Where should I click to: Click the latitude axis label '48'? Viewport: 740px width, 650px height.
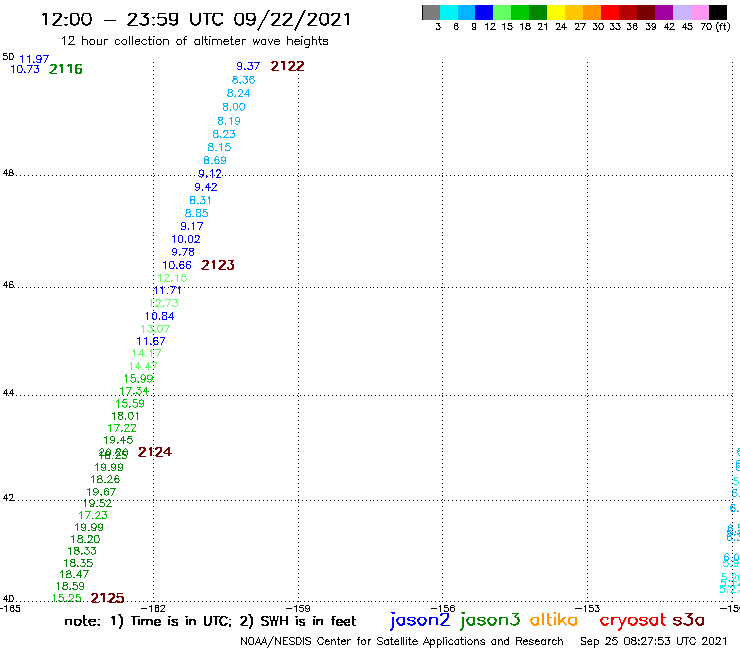(x=8, y=173)
